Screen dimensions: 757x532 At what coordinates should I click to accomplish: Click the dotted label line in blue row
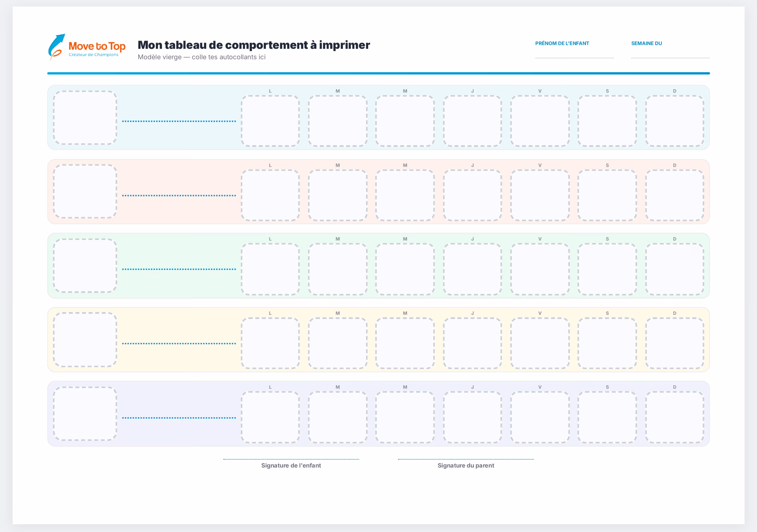click(x=179, y=121)
